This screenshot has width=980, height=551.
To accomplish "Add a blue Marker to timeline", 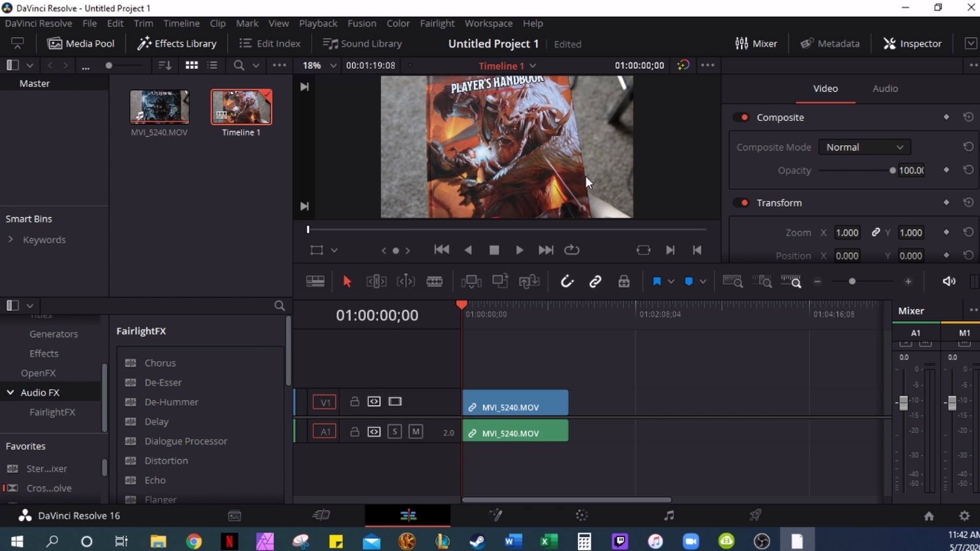I will [x=689, y=282].
